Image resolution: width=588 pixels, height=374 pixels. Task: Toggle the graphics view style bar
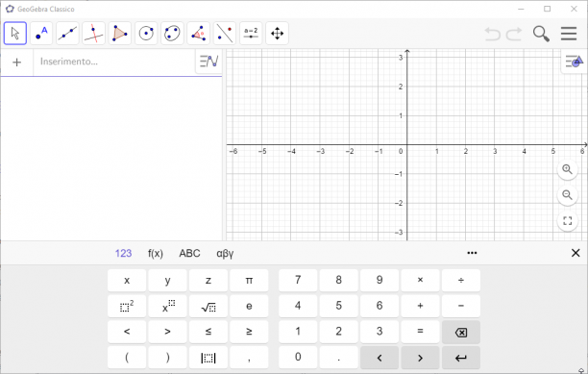[x=575, y=61]
